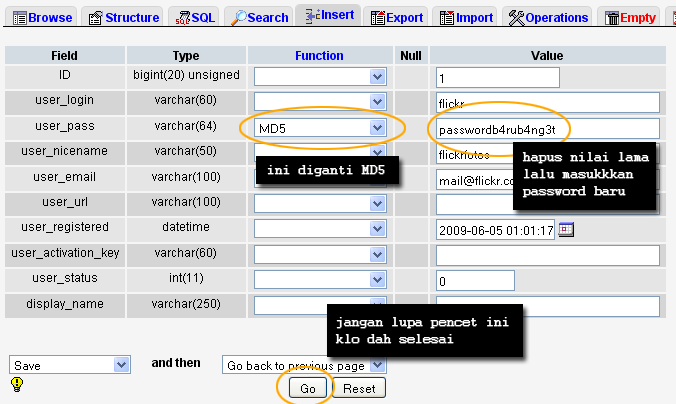The width and height of the screenshot is (676, 404).
Task: Click the user_login value field
Action: coord(548,103)
